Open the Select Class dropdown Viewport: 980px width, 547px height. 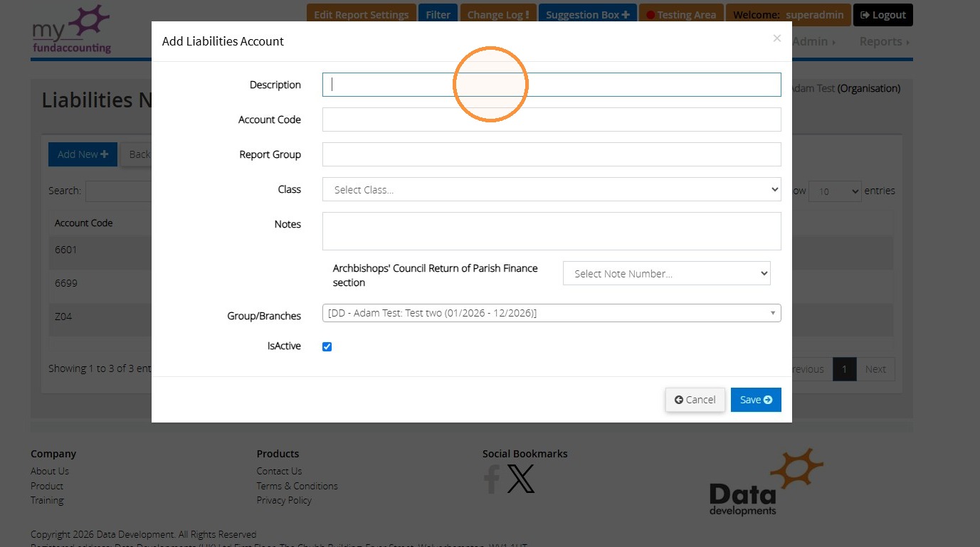tap(552, 189)
